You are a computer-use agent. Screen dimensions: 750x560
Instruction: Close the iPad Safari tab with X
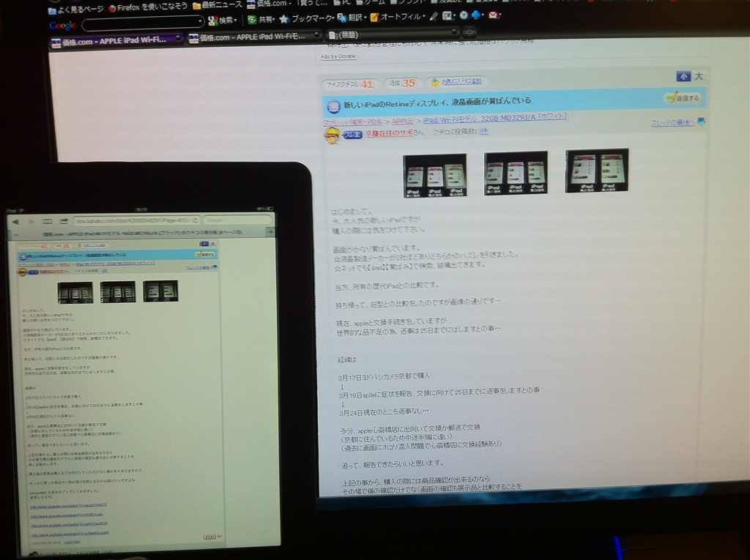pyautogui.click(x=16, y=235)
